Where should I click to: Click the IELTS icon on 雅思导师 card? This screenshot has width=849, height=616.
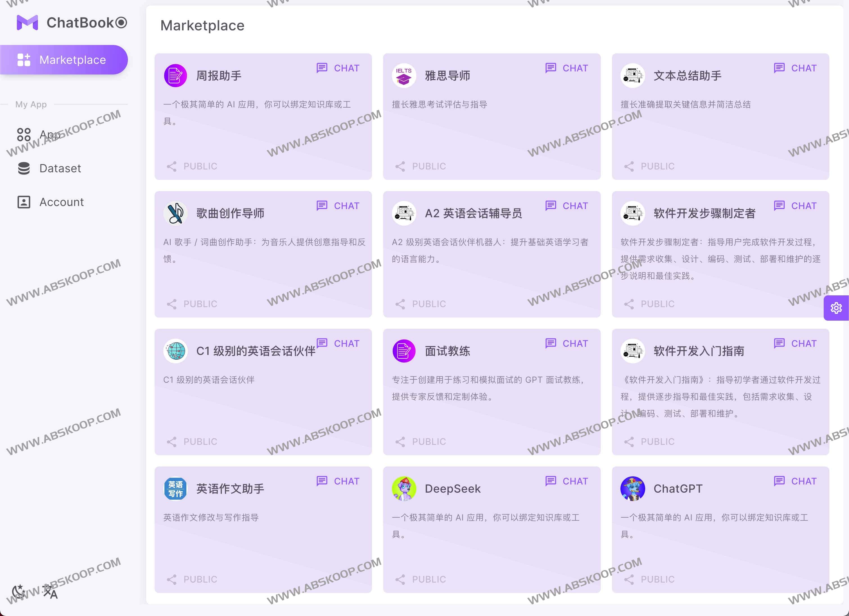[x=403, y=75]
